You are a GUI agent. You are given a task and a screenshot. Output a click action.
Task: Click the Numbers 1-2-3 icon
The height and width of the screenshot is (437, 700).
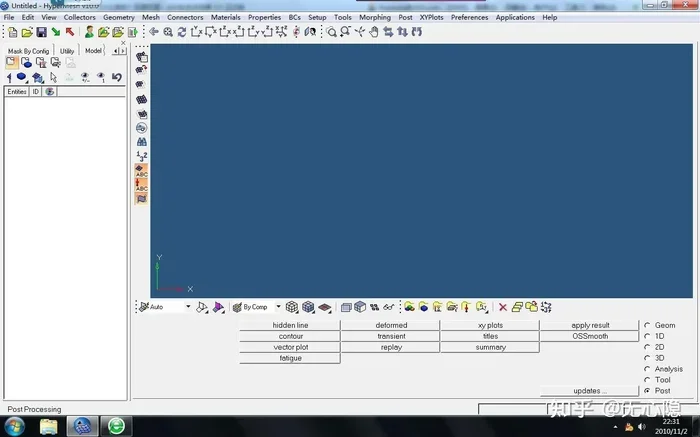pyautogui.click(x=142, y=156)
